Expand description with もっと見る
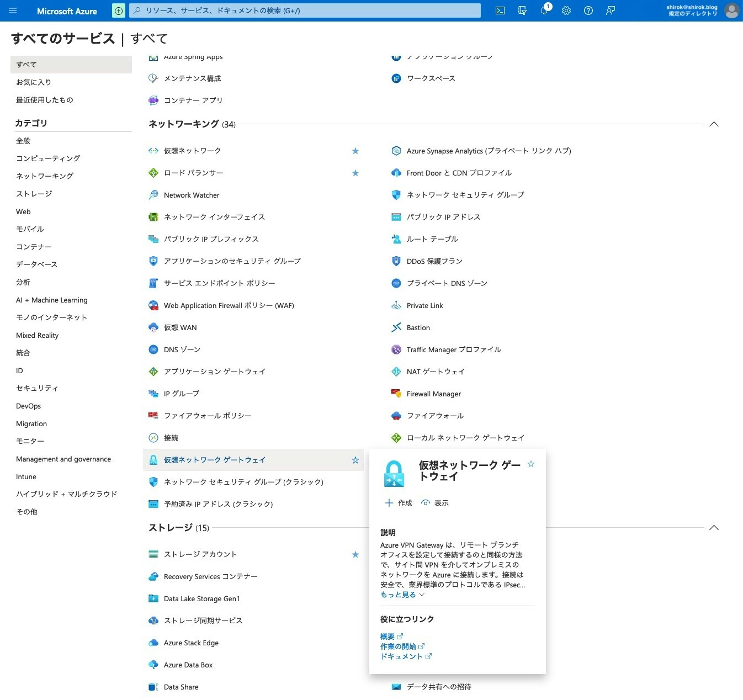The height and width of the screenshot is (700, 743). click(402, 595)
